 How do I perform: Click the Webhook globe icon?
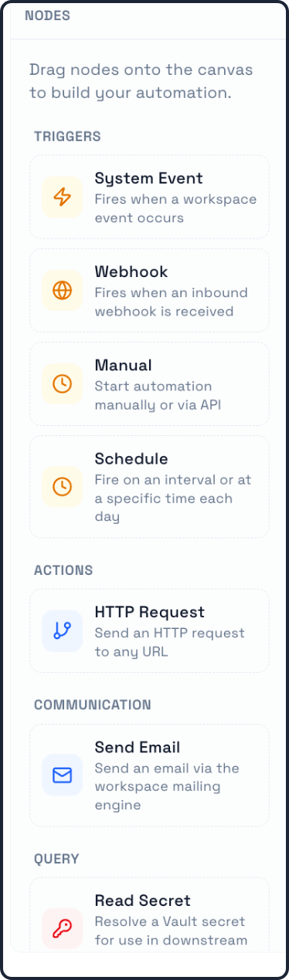63,290
